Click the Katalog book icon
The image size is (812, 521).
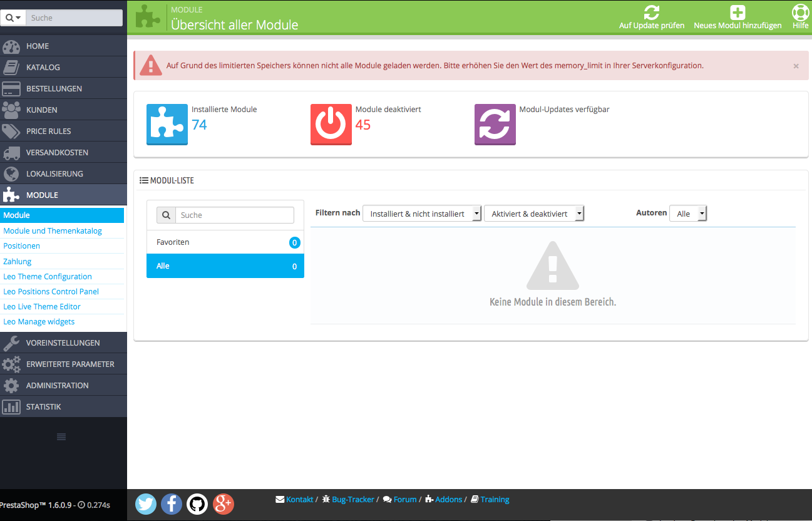coord(11,68)
